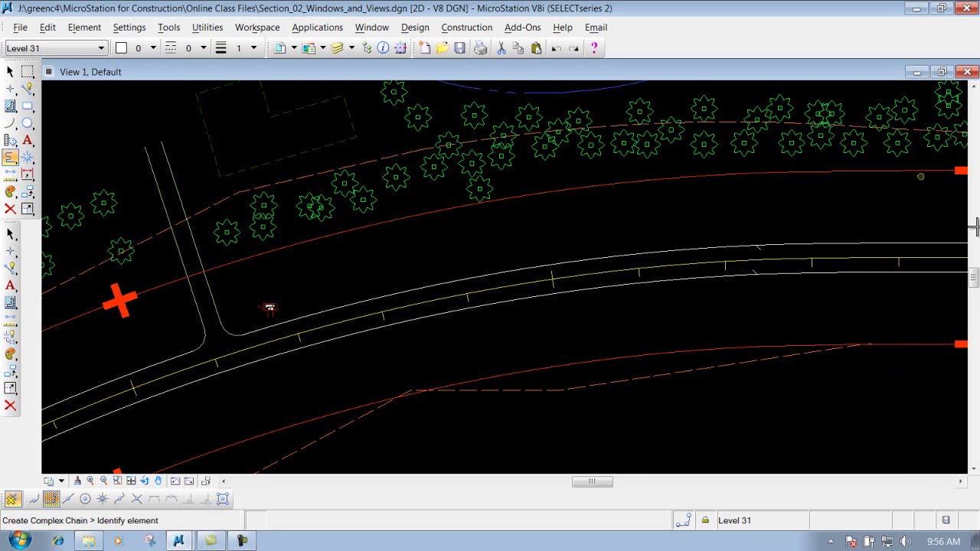Viewport: 980px width, 551px height.
Task: Select the active Create Complex Chain tool
Action: (10, 158)
